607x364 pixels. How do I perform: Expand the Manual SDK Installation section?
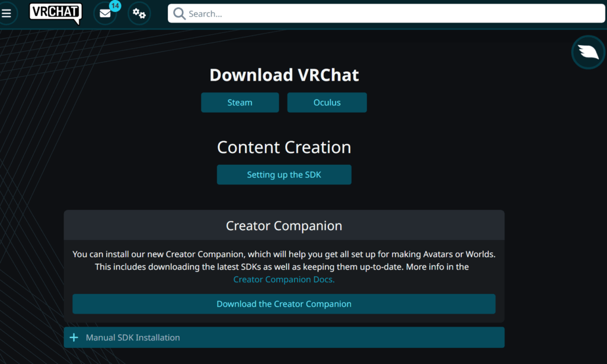[x=284, y=338]
